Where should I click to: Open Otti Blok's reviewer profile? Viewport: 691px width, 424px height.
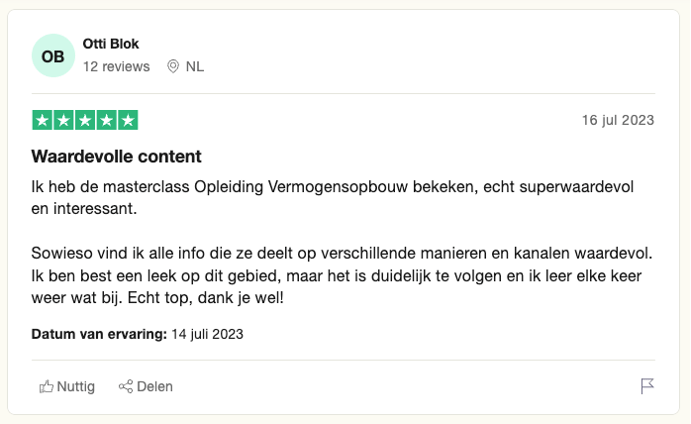[x=111, y=44]
